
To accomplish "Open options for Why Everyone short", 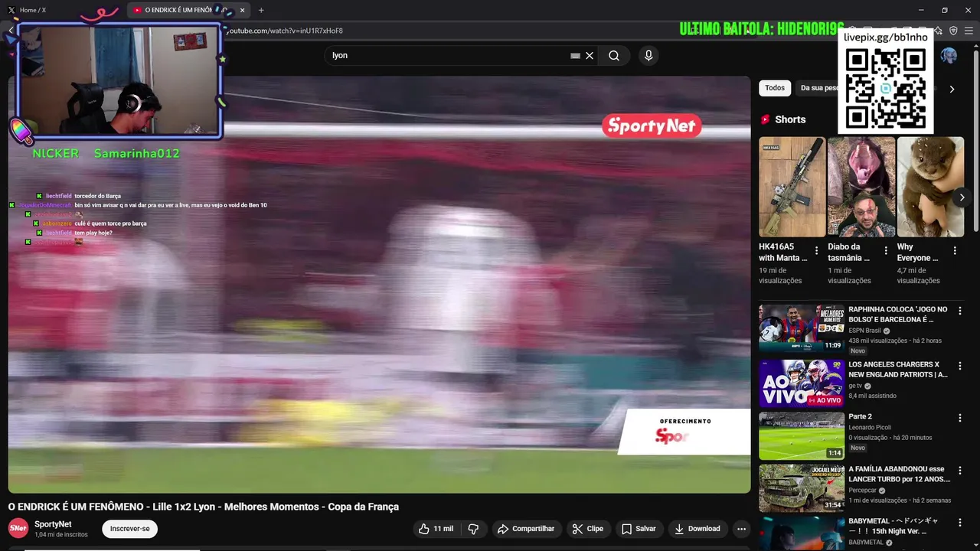I will click(955, 250).
